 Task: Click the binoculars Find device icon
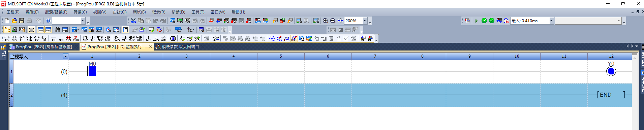point(58,30)
